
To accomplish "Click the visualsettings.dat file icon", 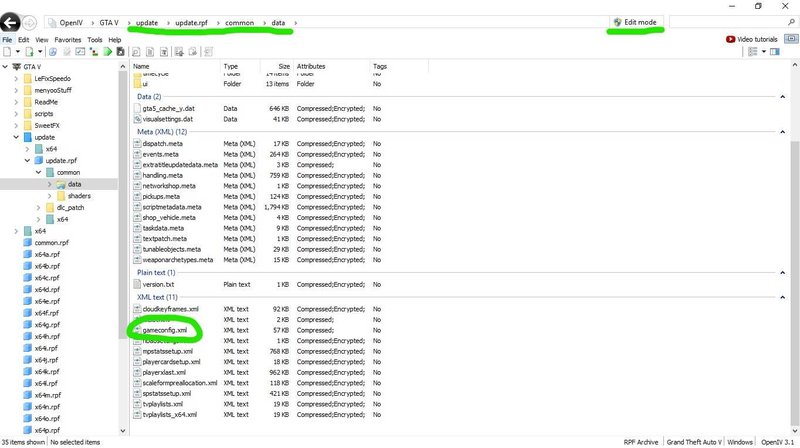I will pyautogui.click(x=137, y=119).
